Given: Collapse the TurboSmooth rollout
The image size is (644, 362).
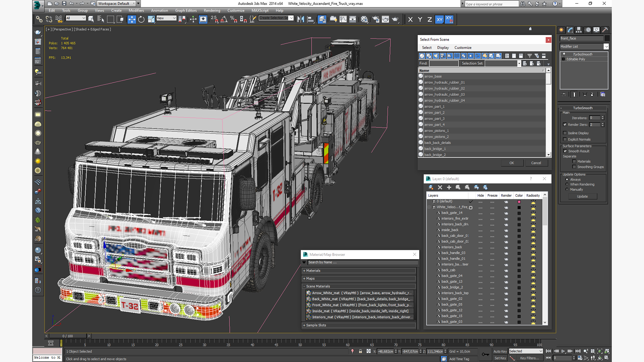Looking at the screenshot, I should (583, 108).
